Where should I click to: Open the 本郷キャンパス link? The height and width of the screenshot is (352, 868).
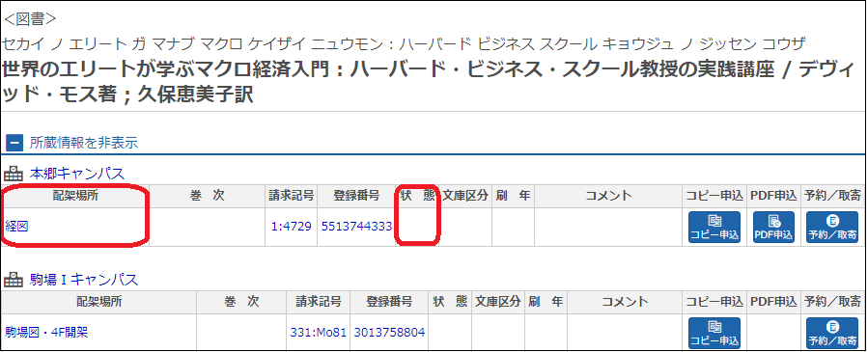coord(77,174)
